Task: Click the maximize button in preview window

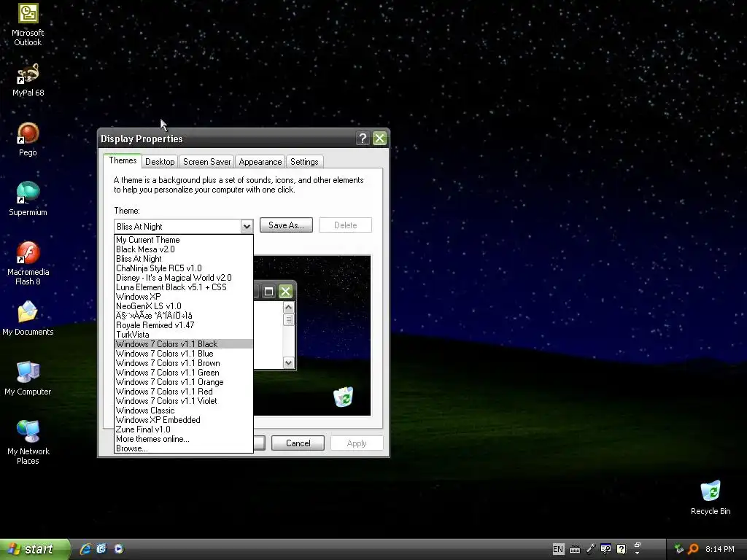Action: (x=268, y=292)
